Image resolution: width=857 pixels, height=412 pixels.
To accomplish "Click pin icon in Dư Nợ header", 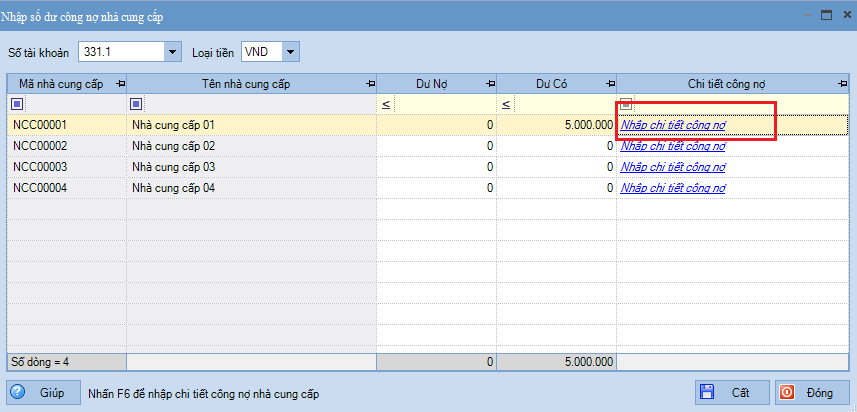I will [491, 84].
